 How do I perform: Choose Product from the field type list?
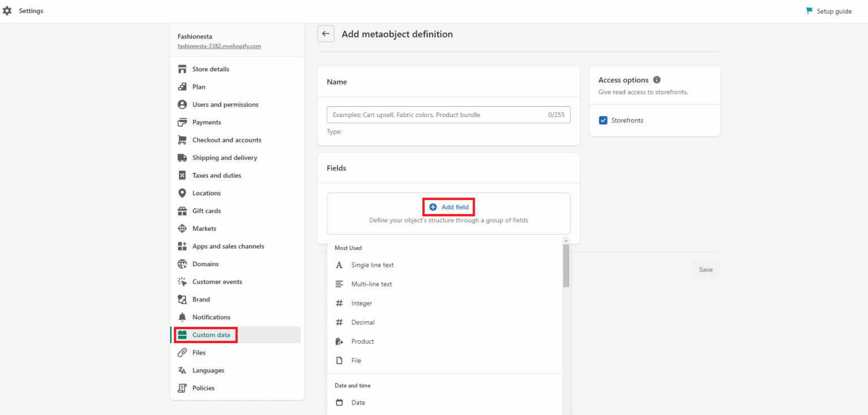coord(362,341)
